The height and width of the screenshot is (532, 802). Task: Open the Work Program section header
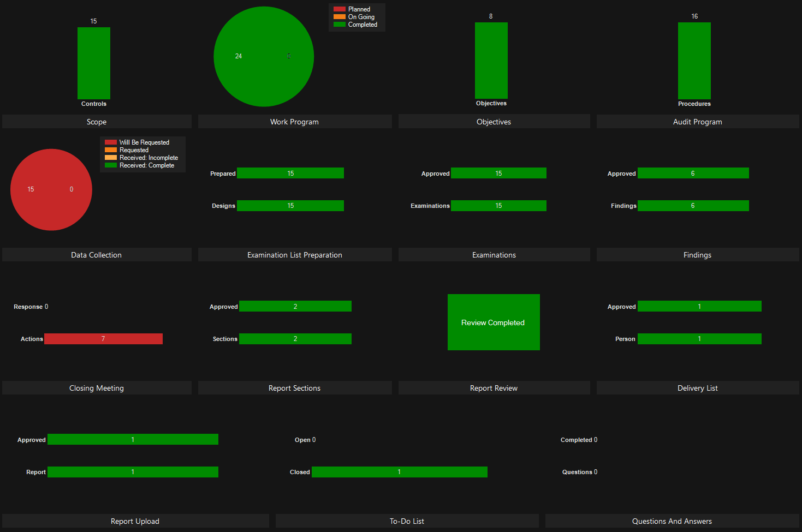point(294,122)
